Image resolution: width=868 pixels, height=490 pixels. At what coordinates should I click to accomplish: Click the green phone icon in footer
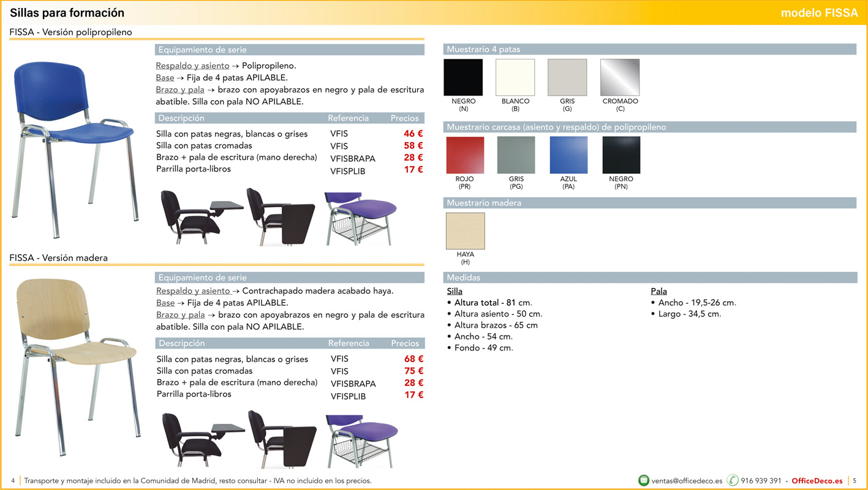click(733, 481)
